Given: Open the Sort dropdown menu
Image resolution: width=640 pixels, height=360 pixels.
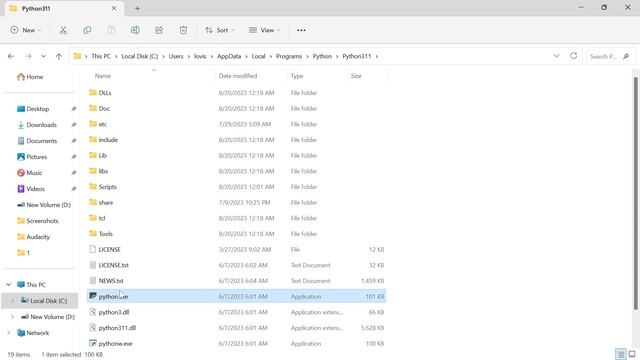Looking at the screenshot, I should pyautogui.click(x=220, y=30).
